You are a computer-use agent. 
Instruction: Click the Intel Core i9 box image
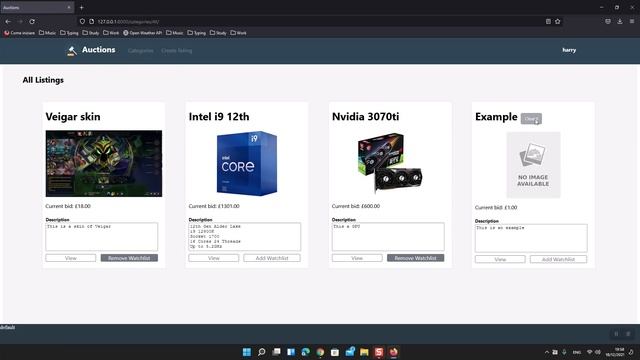point(247,163)
